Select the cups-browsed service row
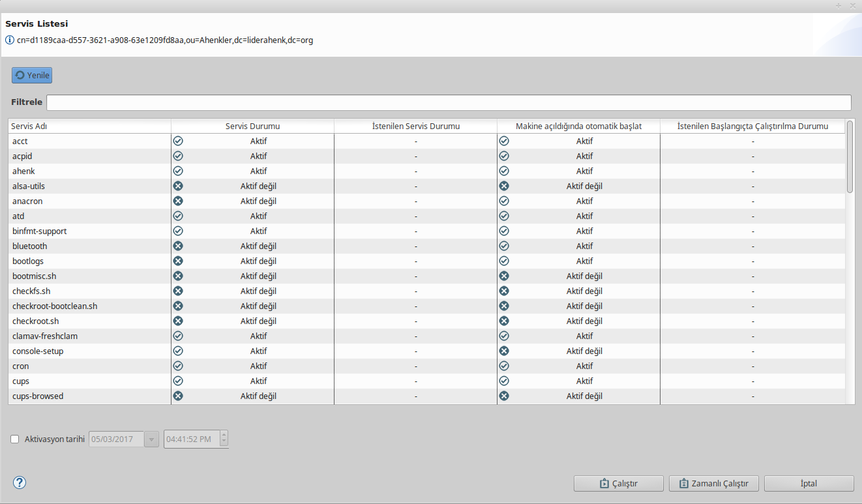 426,396
